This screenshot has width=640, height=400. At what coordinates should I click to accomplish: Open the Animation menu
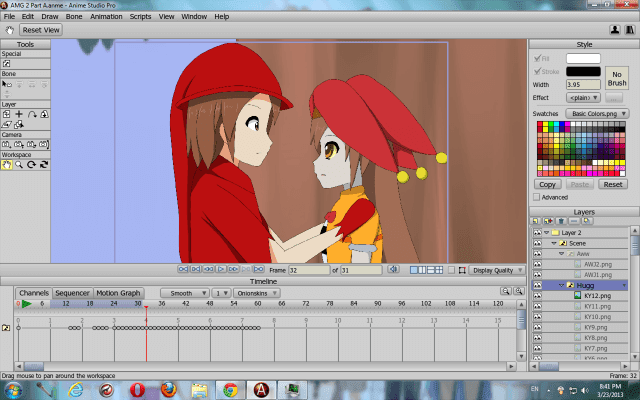pos(106,17)
